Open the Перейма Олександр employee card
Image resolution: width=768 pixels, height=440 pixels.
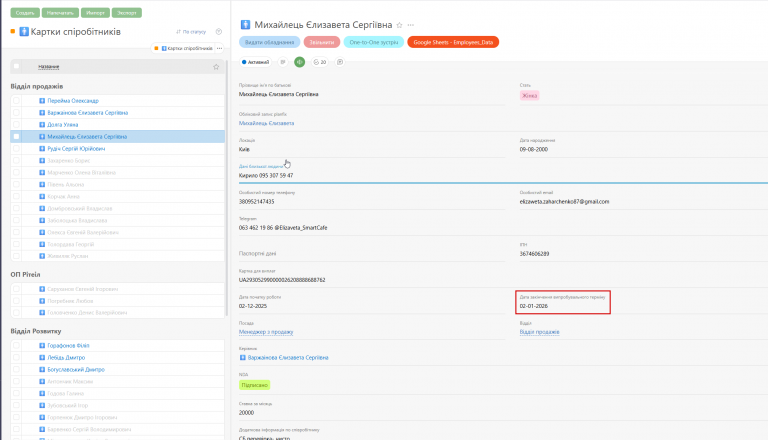tap(73, 100)
